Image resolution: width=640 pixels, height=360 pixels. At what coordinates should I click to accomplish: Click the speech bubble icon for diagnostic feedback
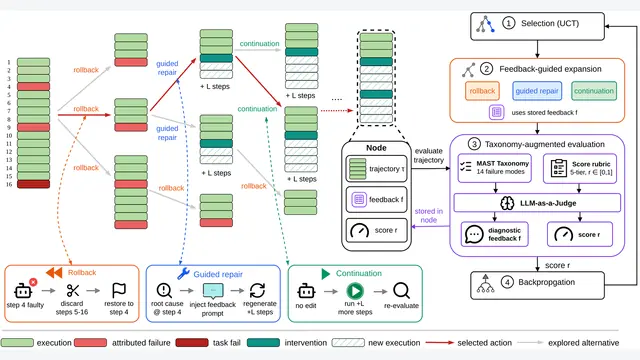(x=474, y=234)
